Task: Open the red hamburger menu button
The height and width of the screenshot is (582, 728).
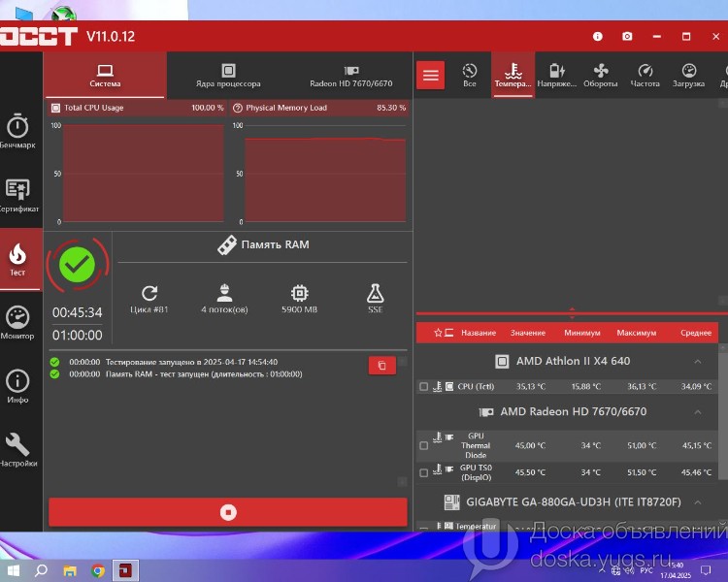Action: click(x=430, y=75)
